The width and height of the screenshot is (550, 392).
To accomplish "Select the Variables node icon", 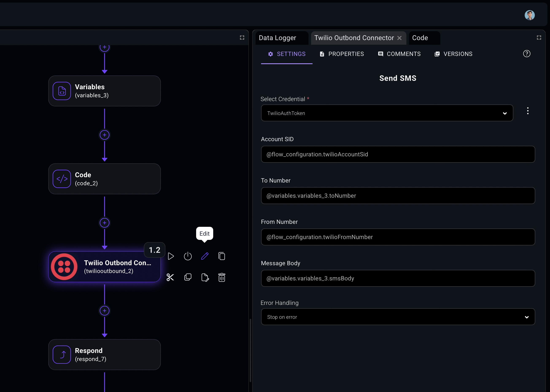I will 62,91.
